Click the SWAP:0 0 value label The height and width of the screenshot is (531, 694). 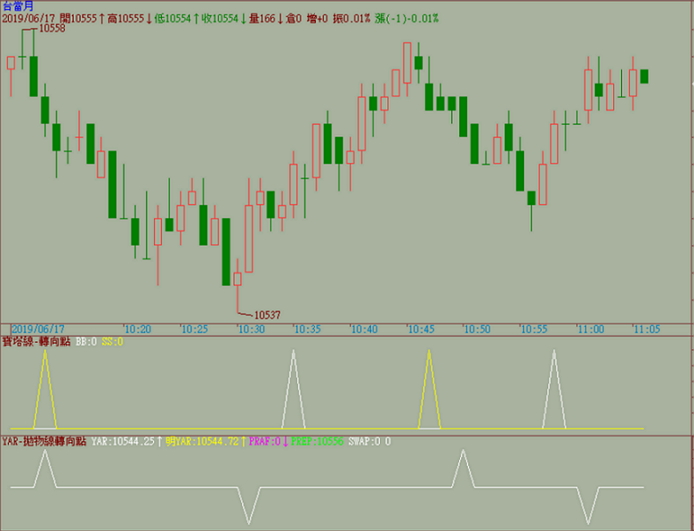pos(369,441)
